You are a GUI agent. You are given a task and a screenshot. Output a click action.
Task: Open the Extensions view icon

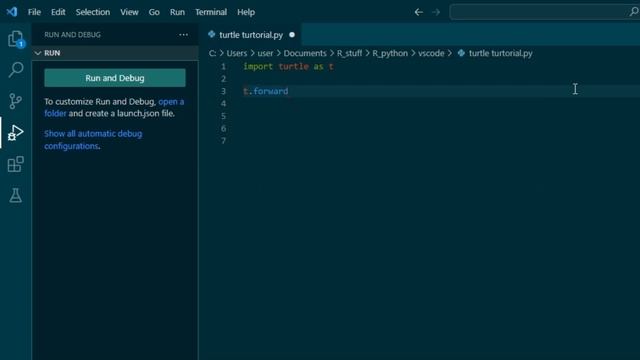coord(16,164)
